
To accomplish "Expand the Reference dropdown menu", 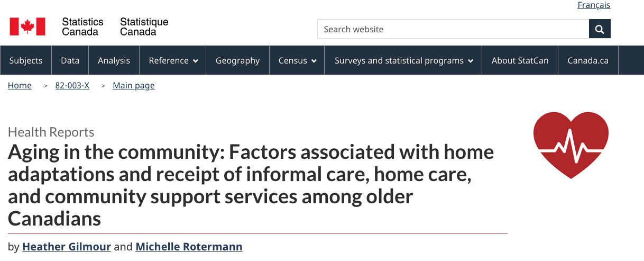I will pyautogui.click(x=173, y=60).
